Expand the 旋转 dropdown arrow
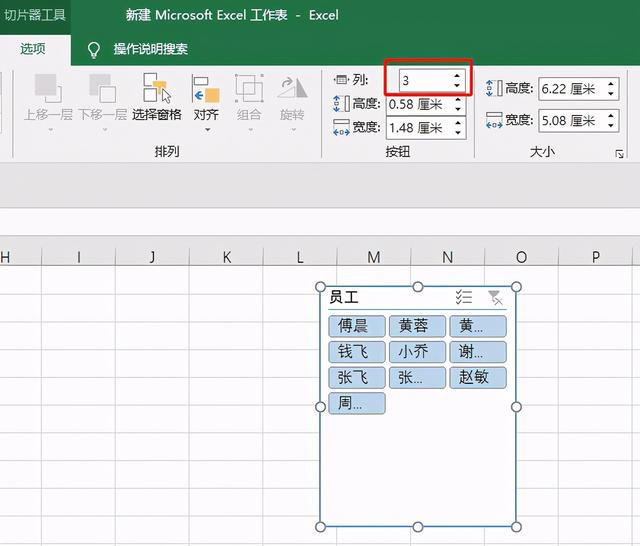The height and width of the screenshot is (546, 640). 293,130
